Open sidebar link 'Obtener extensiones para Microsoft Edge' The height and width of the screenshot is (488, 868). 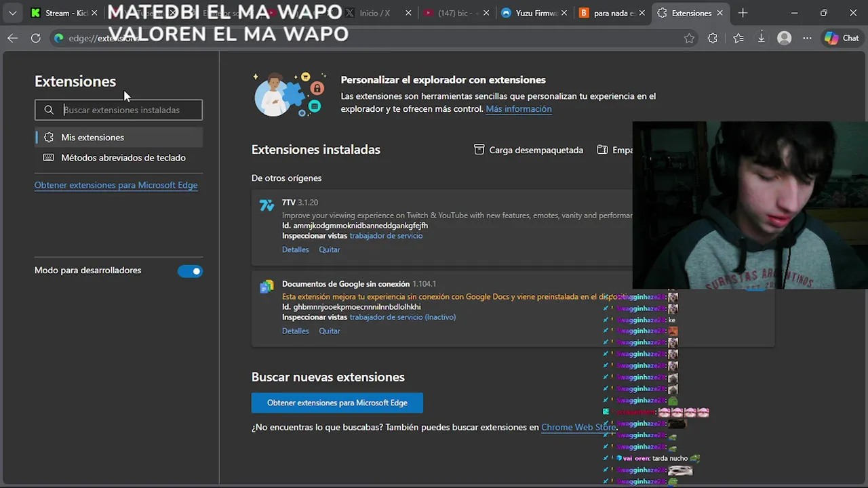(x=116, y=185)
